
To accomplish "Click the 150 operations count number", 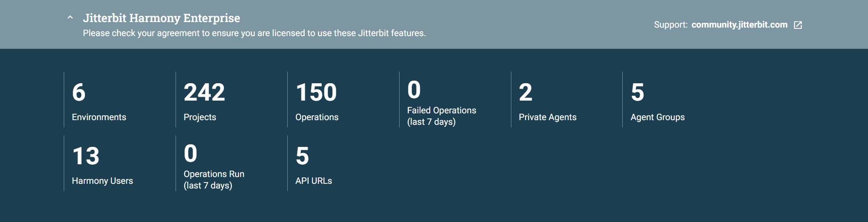I will pos(316,93).
